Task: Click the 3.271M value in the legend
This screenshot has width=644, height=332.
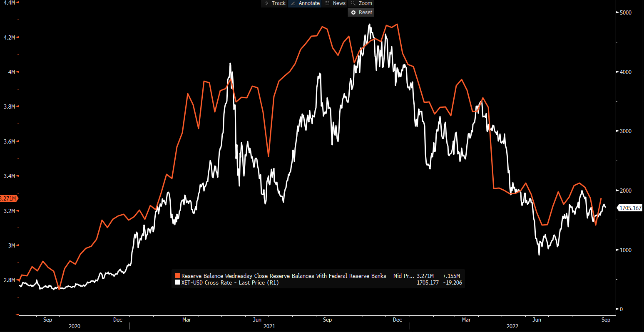Action: [425, 276]
